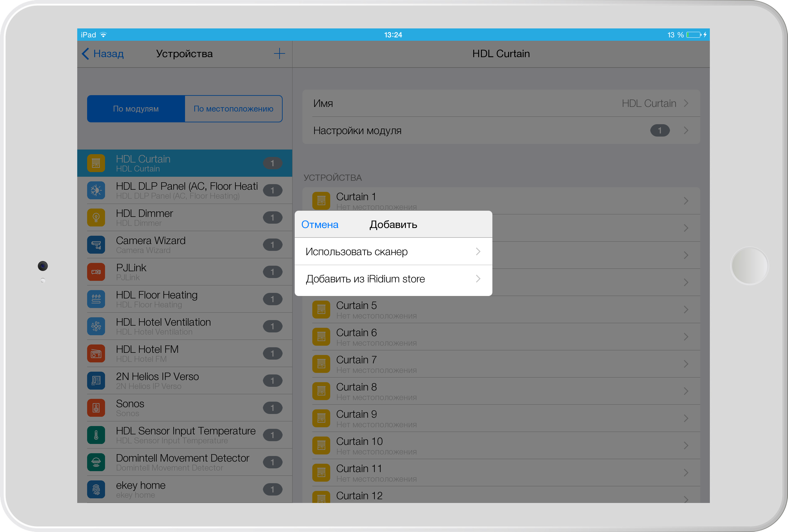This screenshot has height=532, width=788.
Task: Open Curtain 7 details chevron
Action: [686, 364]
